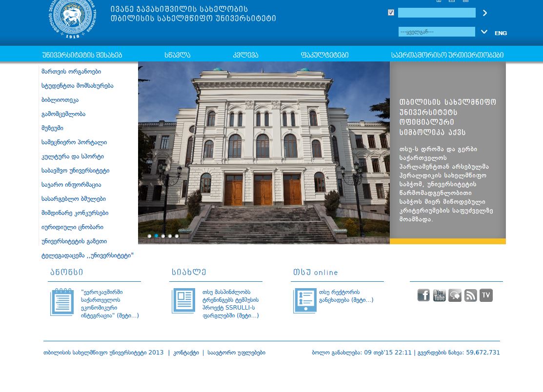Read news about პროექტ SSRULLI-ს
The width and height of the screenshot is (543, 392).
pos(231,304)
